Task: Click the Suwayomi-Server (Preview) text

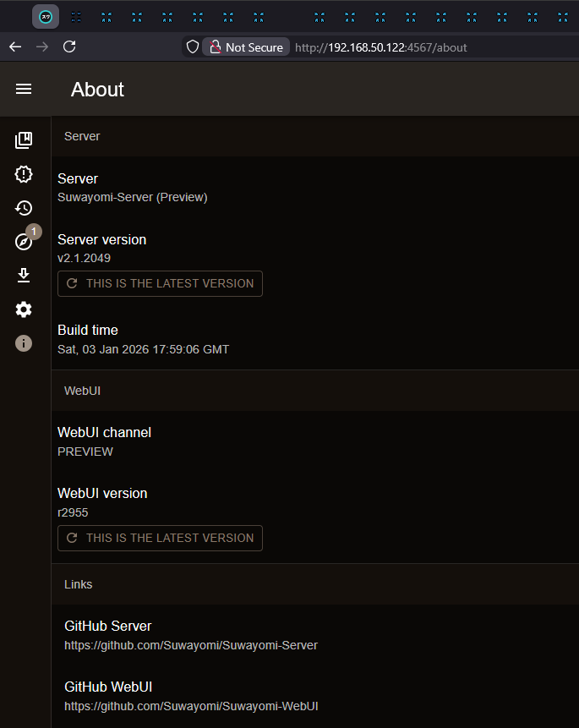Action: [x=133, y=197]
